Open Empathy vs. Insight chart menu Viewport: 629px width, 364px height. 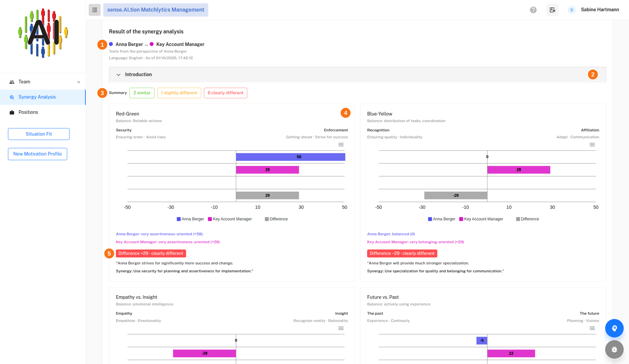tap(341, 328)
